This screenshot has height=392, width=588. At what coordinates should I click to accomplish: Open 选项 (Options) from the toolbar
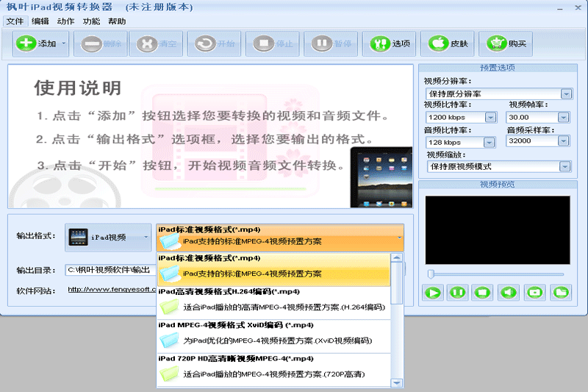[x=389, y=43]
